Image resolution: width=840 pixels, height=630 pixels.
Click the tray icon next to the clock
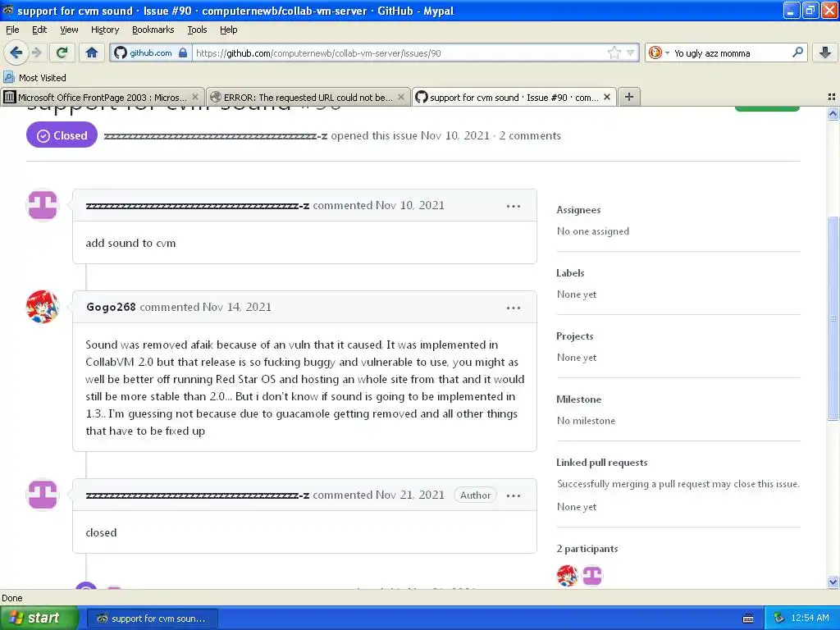tap(778, 619)
